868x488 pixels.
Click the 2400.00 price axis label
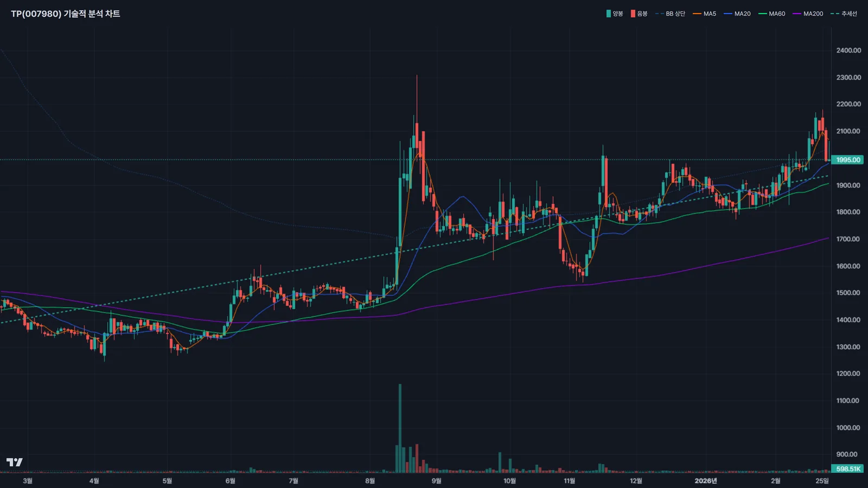pyautogui.click(x=848, y=50)
